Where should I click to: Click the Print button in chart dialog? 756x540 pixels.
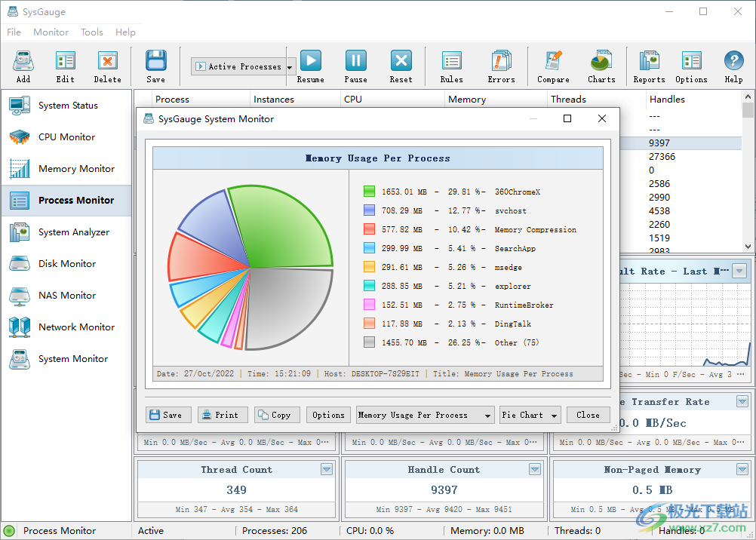tap(223, 415)
